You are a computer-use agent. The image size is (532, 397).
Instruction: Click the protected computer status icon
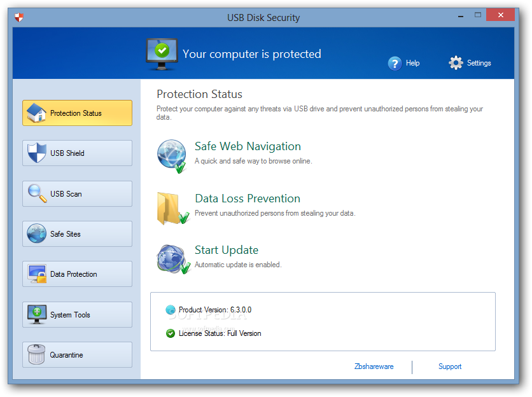click(161, 53)
